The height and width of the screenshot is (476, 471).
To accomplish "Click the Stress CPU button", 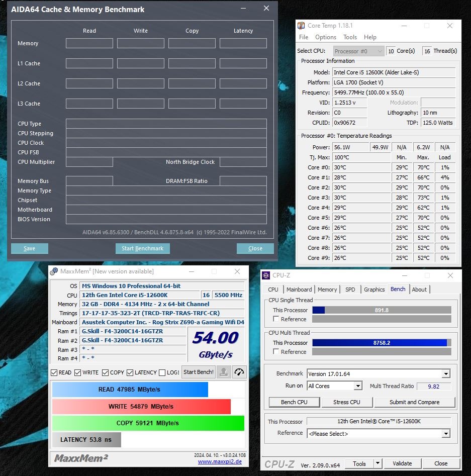I will [x=346, y=402].
